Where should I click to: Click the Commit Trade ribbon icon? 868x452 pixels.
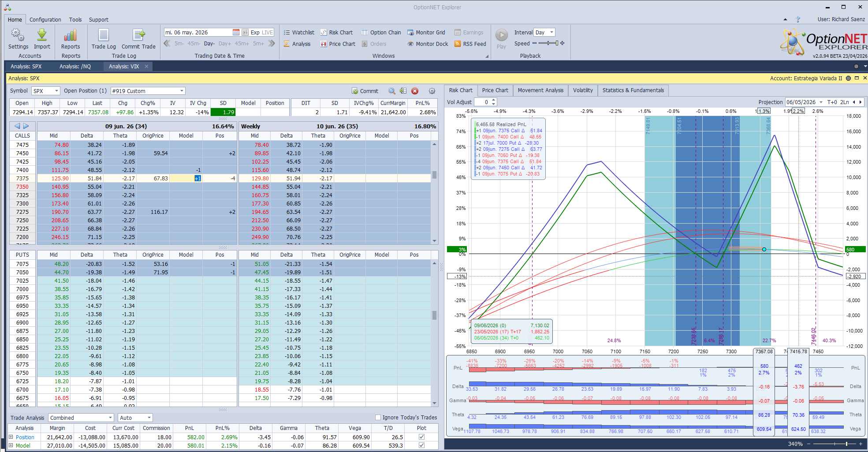[138, 39]
